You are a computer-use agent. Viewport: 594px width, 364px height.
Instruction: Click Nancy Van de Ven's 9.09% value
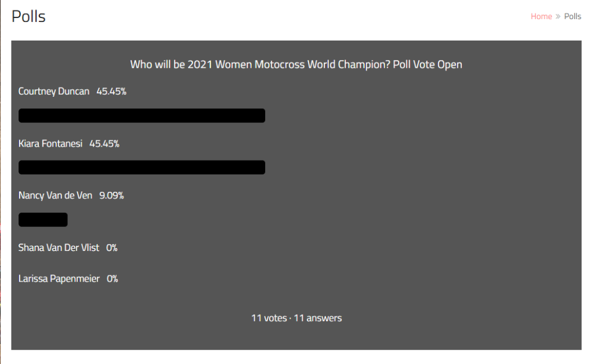point(111,195)
